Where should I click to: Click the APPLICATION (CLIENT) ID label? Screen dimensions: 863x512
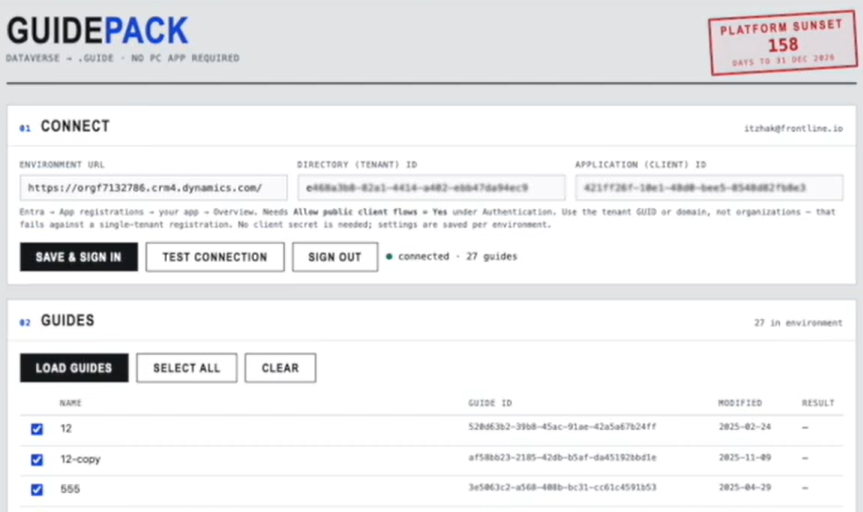pos(641,165)
